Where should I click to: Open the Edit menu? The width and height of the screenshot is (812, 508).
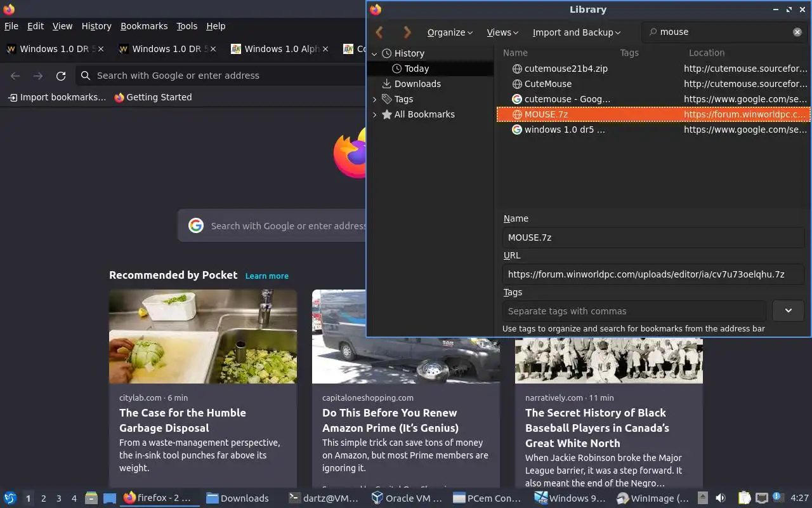pos(36,26)
